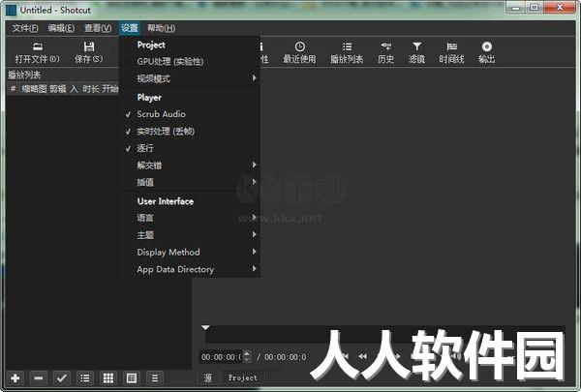Close the Shotcut window
This screenshot has width=581, height=392.
coord(560,8)
